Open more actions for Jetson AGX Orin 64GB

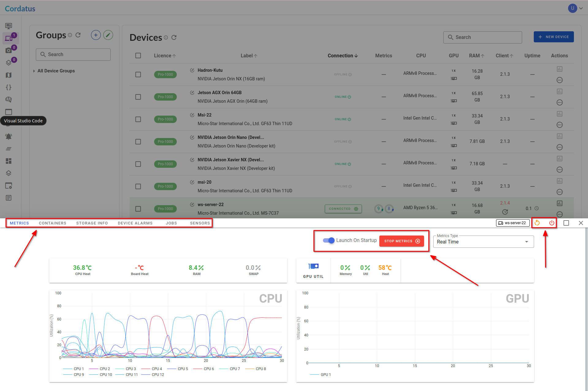tap(560, 102)
